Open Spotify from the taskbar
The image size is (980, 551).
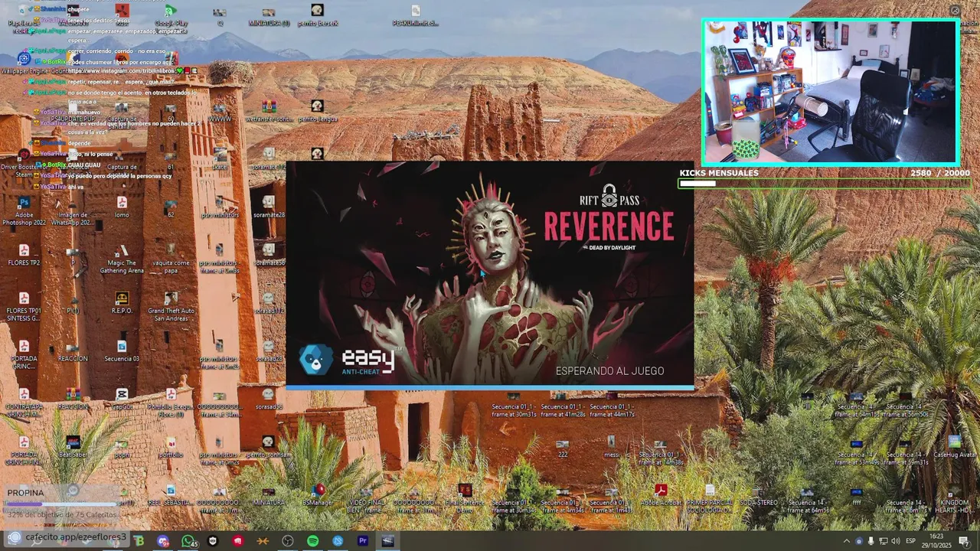point(312,541)
